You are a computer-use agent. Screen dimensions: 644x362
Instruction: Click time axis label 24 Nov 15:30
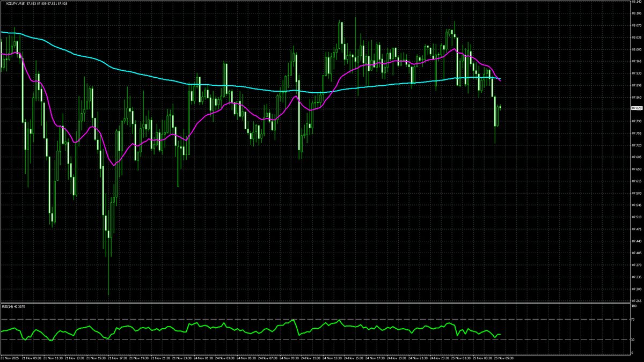(355, 358)
